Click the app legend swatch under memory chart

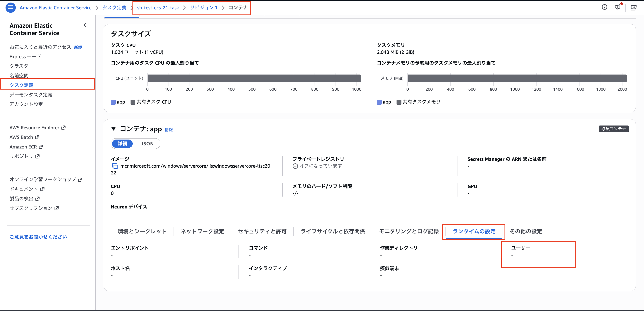click(379, 102)
